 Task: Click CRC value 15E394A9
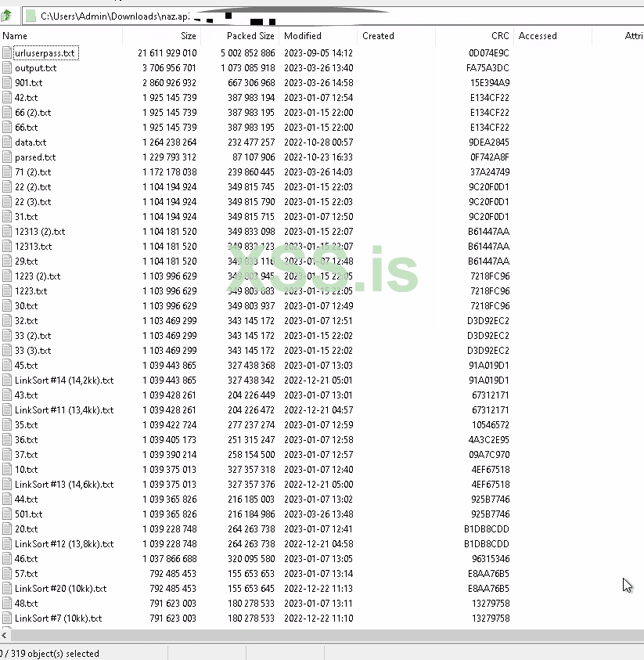[x=490, y=82]
